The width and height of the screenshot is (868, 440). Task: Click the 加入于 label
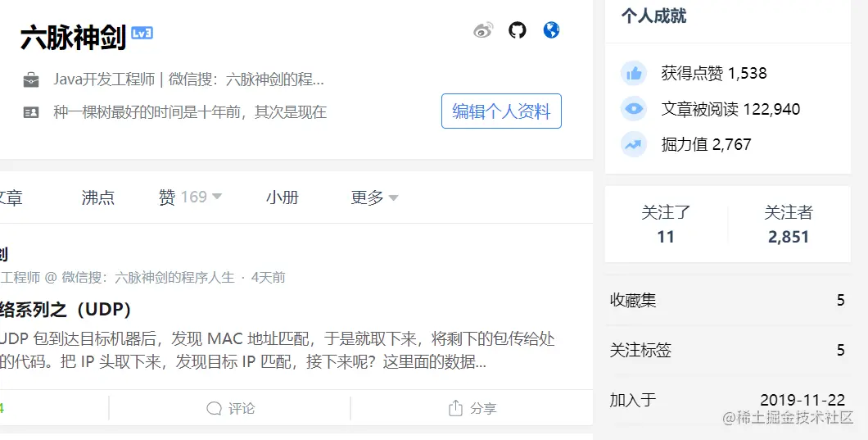pos(633,400)
